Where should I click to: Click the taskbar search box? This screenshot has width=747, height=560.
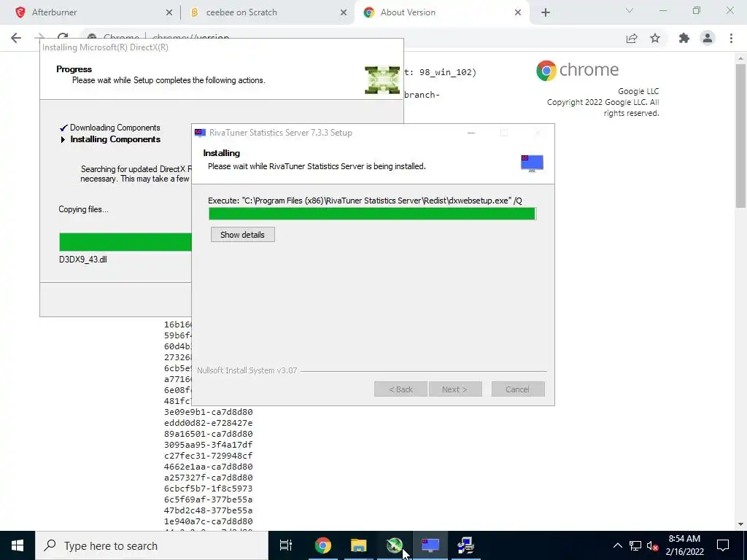tap(152, 545)
